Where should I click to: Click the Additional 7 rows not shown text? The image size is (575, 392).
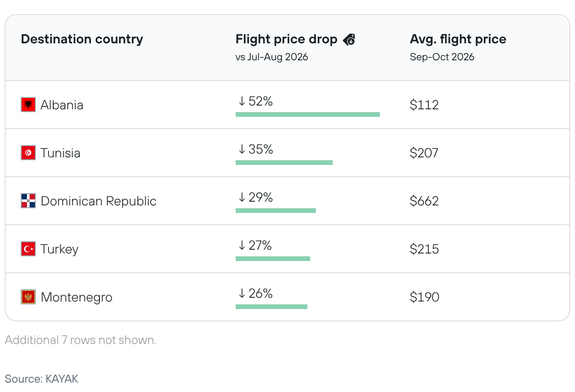click(x=81, y=340)
